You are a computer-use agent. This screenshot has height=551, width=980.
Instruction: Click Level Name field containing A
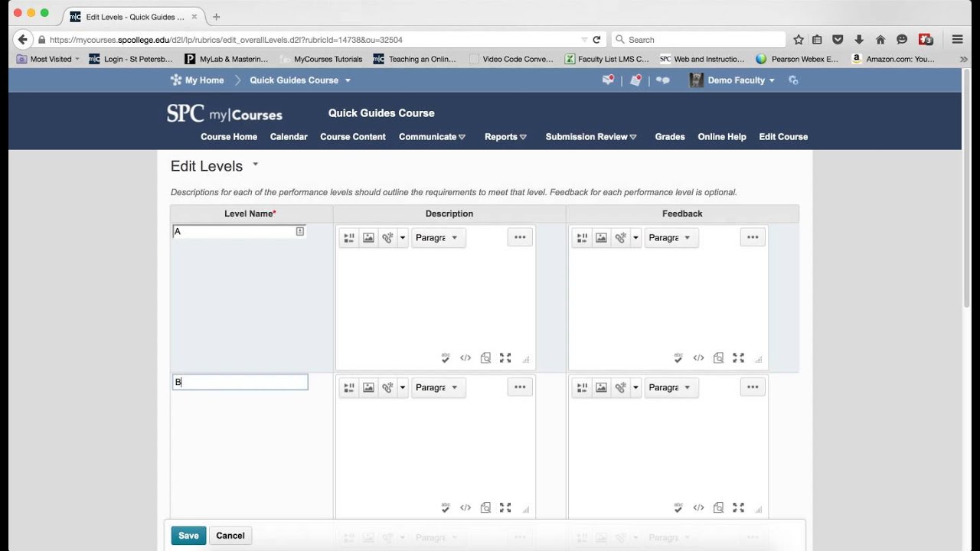240,231
